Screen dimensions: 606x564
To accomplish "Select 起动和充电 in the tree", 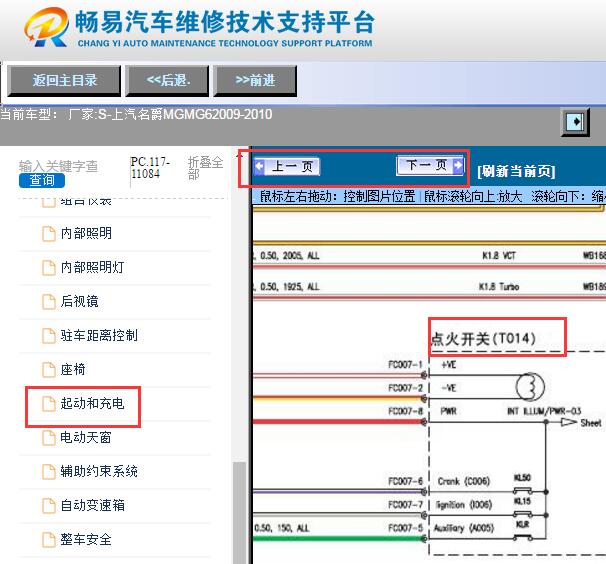I will (x=92, y=404).
